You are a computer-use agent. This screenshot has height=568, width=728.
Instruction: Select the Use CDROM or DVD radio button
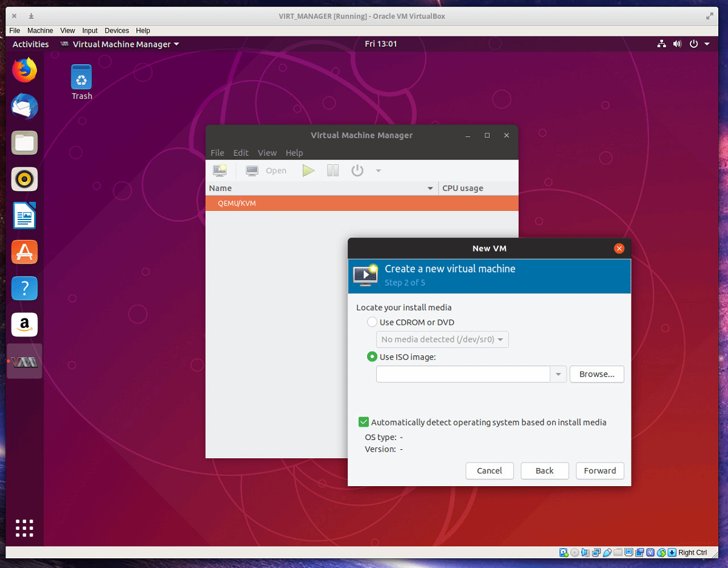pyautogui.click(x=372, y=322)
